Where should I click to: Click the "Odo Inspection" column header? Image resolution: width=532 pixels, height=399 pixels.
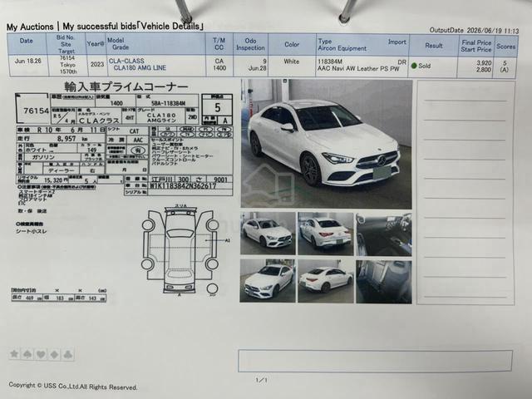(x=250, y=44)
